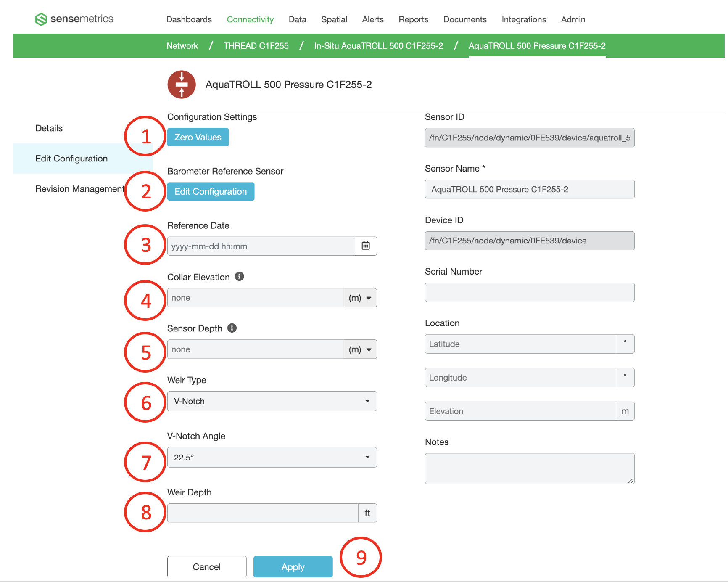Click the Notes text area
Screen dimensions: 728x582
[530, 468]
